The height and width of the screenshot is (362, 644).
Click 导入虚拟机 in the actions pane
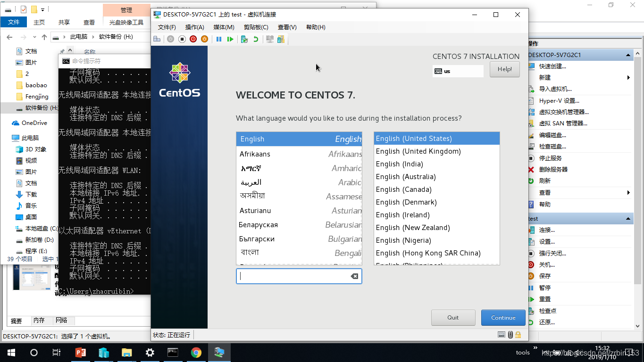click(x=555, y=89)
